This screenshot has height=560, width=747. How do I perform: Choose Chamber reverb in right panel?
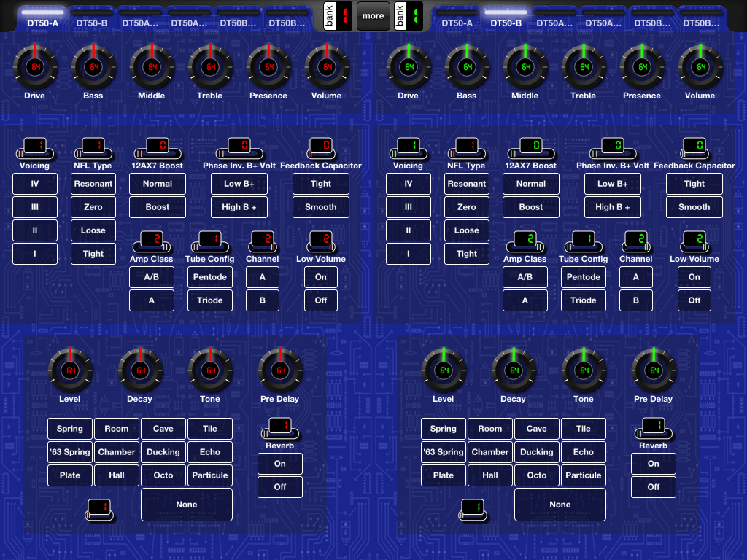[490, 452]
